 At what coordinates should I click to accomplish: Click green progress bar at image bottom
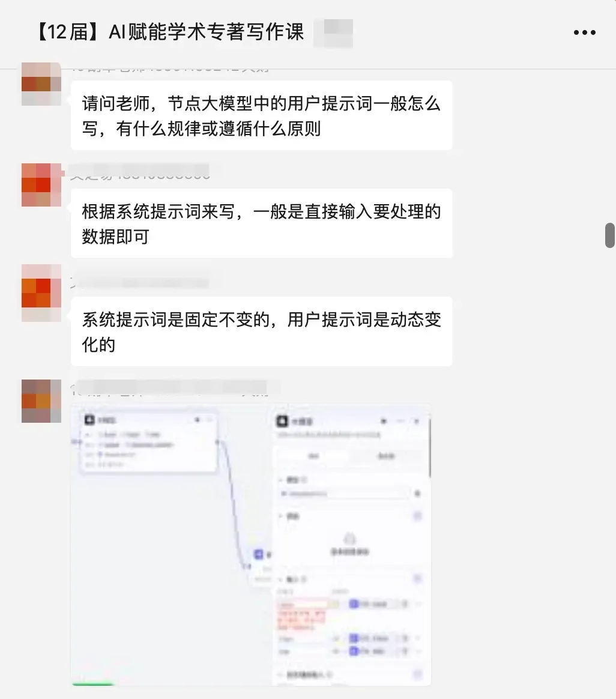tap(92, 683)
